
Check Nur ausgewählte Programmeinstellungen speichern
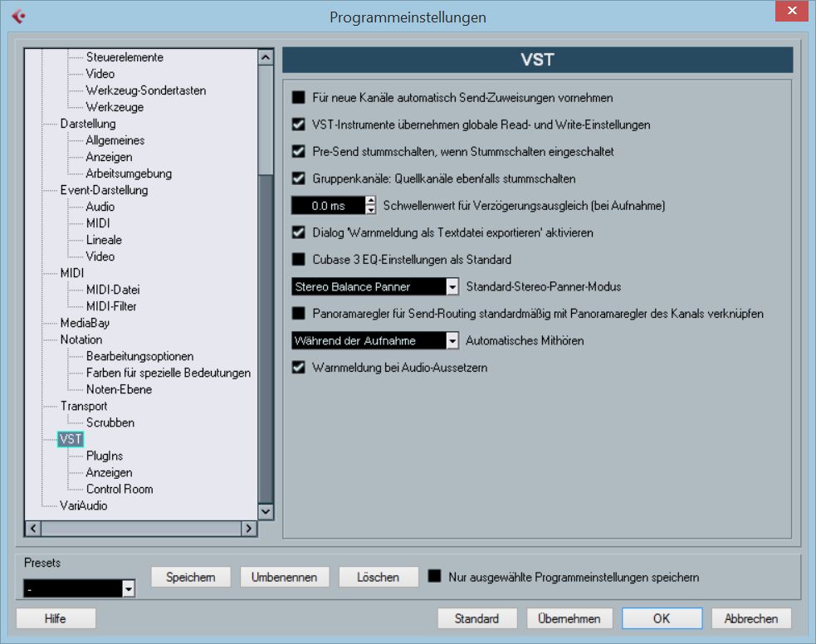tap(434, 577)
